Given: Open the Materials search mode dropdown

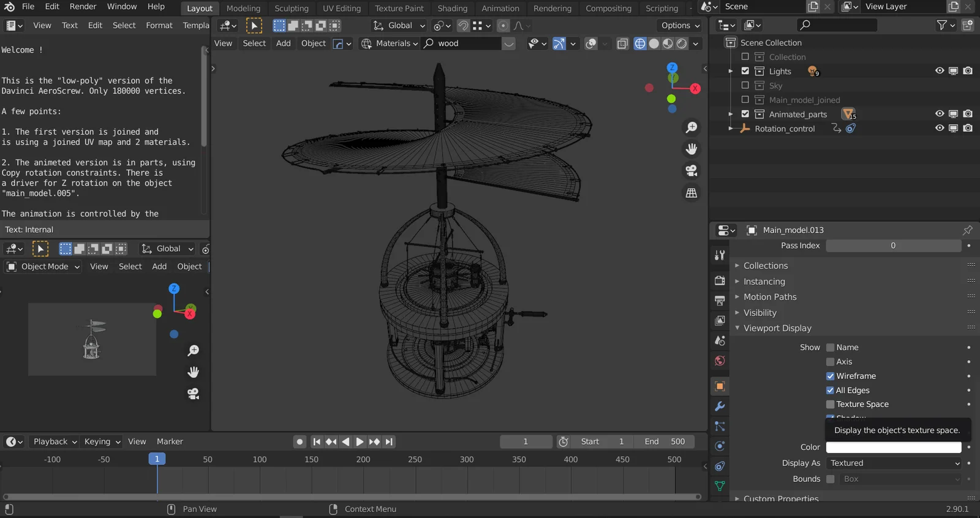Looking at the screenshot, I should pos(390,43).
